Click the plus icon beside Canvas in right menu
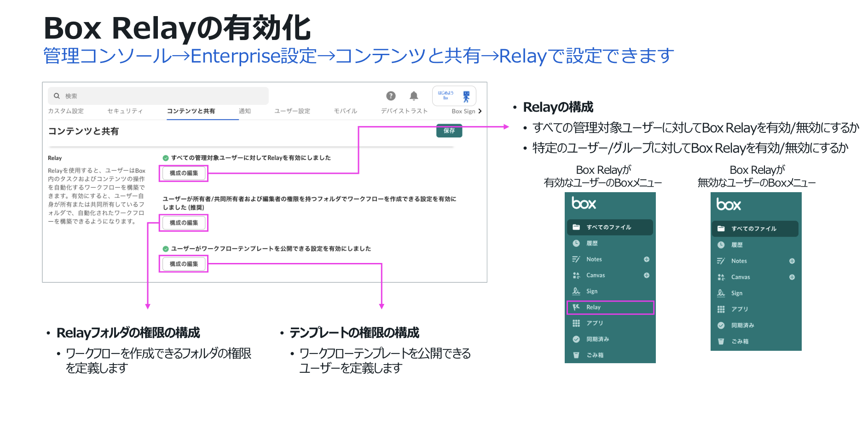Image resolution: width=868 pixels, height=434 pixels. point(792,277)
